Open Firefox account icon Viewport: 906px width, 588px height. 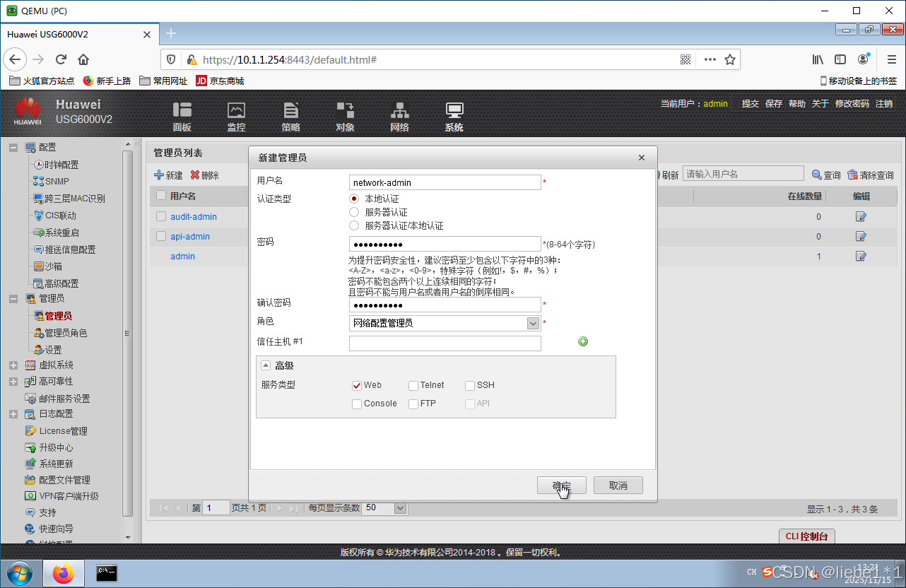click(x=863, y=59)
